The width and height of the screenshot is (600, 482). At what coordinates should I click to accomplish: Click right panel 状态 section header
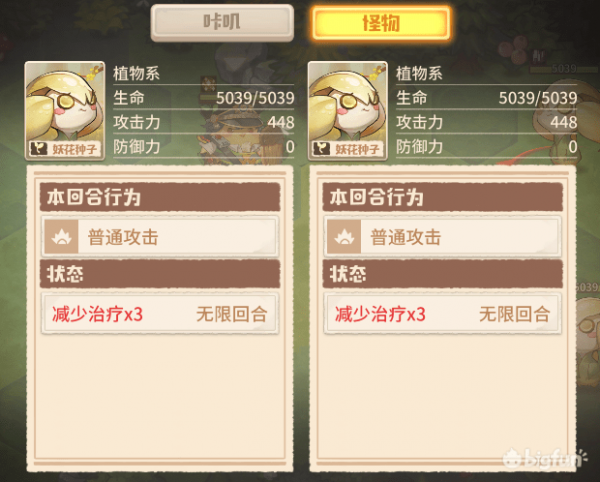point(442,274)
